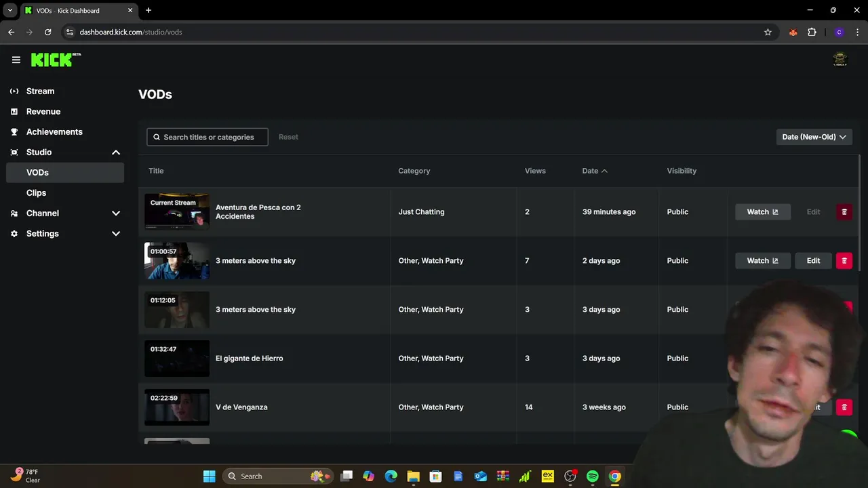Click the Kick logo
868x488 pixels.
click(x=56, y=60)
